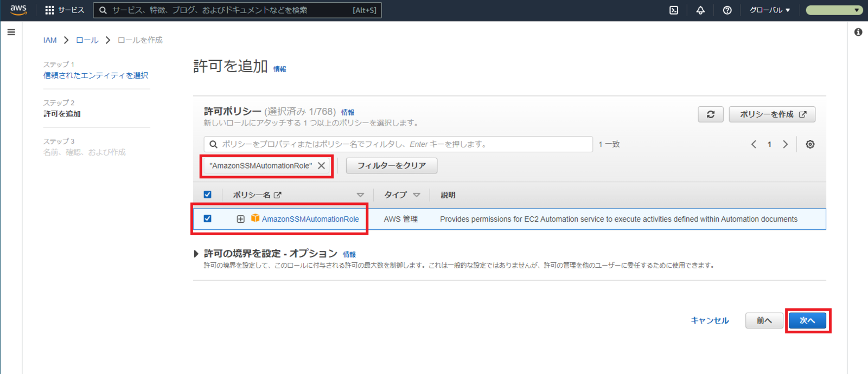The width and height of the screenshot is (868, 374).
Task: Open policy table settings gear
Action: pyautogui.click(x=810, y=144)
